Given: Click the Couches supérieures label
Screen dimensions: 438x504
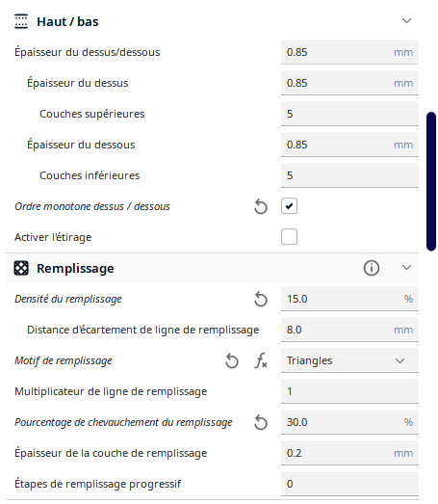Looking at the screenshot, I should tap(91, 114).
